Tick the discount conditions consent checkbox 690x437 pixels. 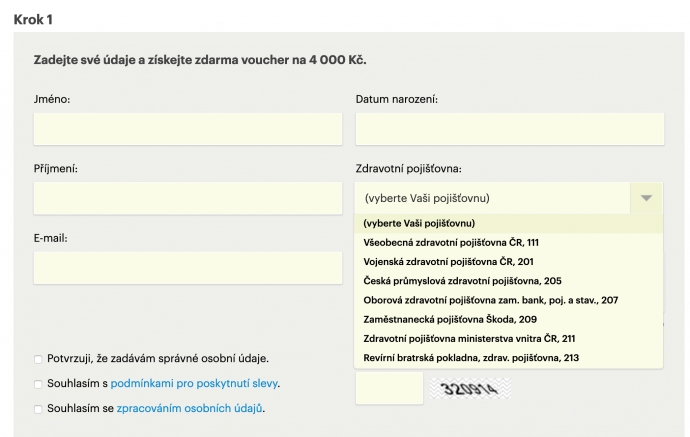point(38,383)
